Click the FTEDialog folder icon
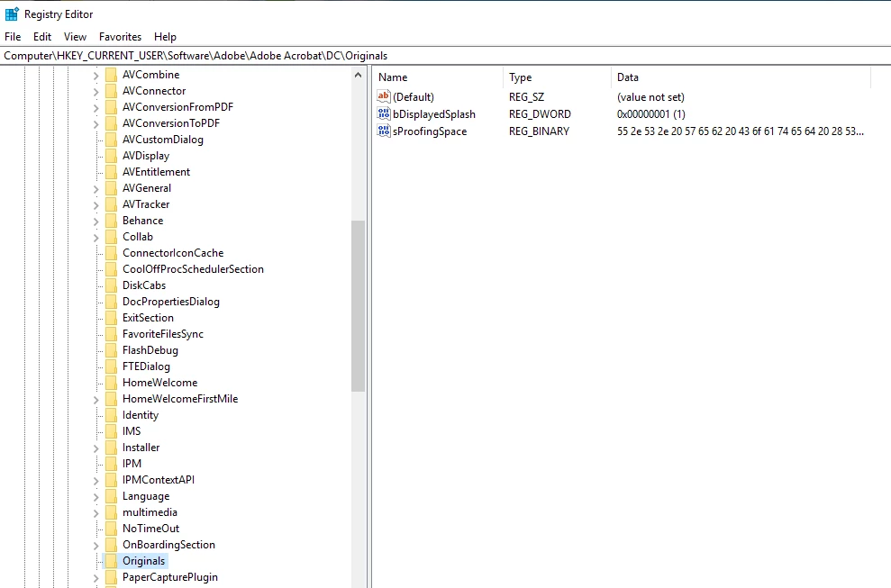This screenshot has width=891, height=588. [x=112, y=366]
